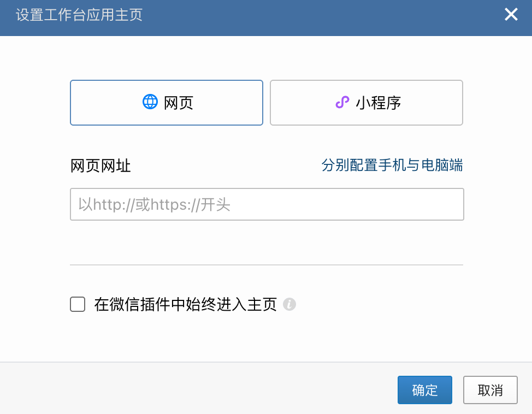
Task: Open 分别配置手机与电脑端 link
Action: pyautogui.click(x=392, y=165)
